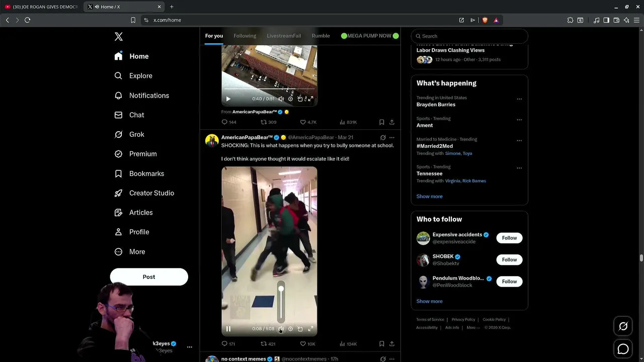
Task: Switch to the Rumble tab
Action: coord(320,36)
